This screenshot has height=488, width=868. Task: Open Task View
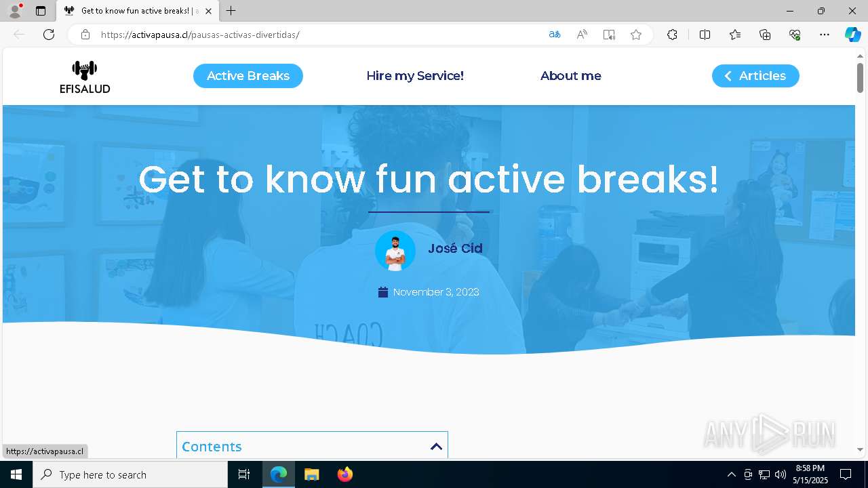point(244,474)
